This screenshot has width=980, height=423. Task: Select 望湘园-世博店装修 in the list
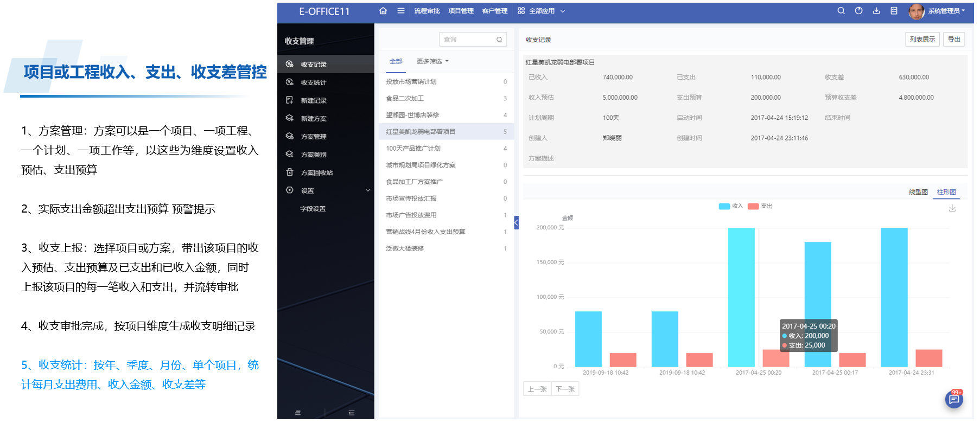tap(446, 115)
